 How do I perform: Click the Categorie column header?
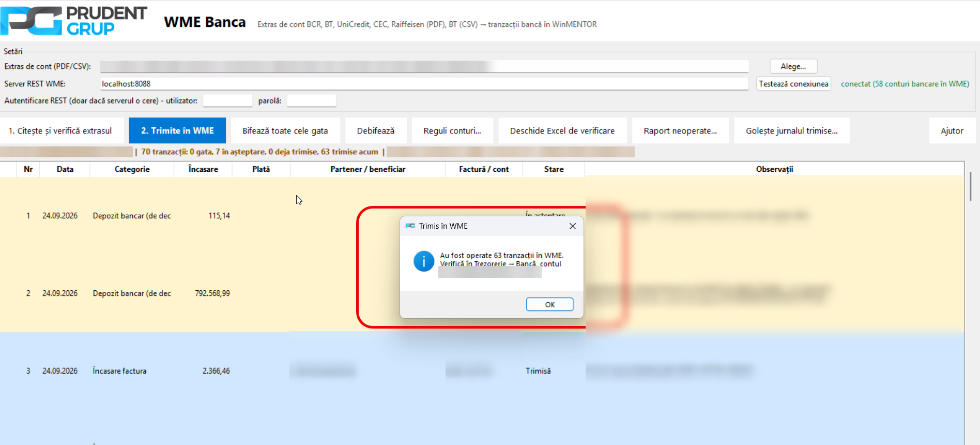(132, 169)
